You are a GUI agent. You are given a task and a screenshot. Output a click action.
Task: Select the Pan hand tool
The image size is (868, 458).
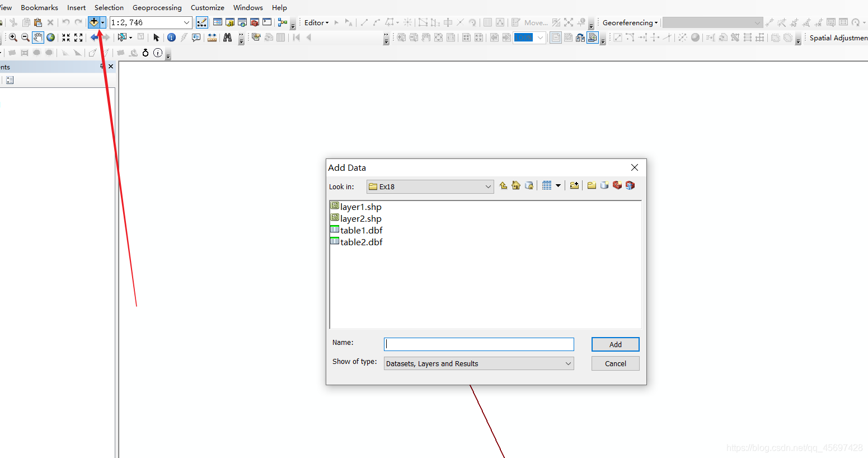click(x=37, y=38)
